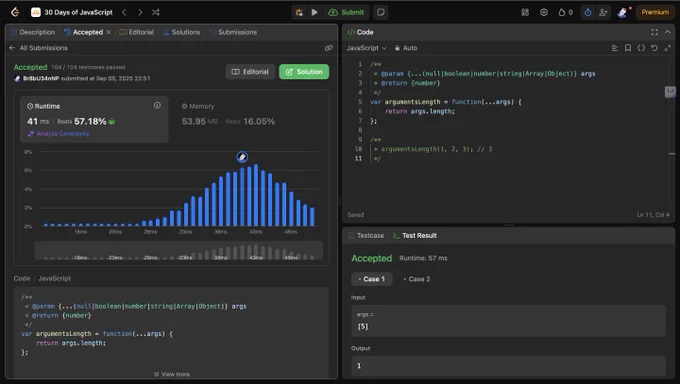Screen dimensions: 680x384
Task: Click the runtime distribution range slider
Action: point(179,251)
